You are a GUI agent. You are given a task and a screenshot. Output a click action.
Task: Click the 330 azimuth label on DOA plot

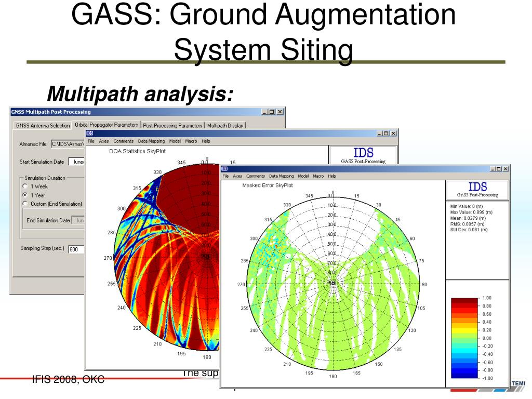pyautogui.click(x=157, y=172)
